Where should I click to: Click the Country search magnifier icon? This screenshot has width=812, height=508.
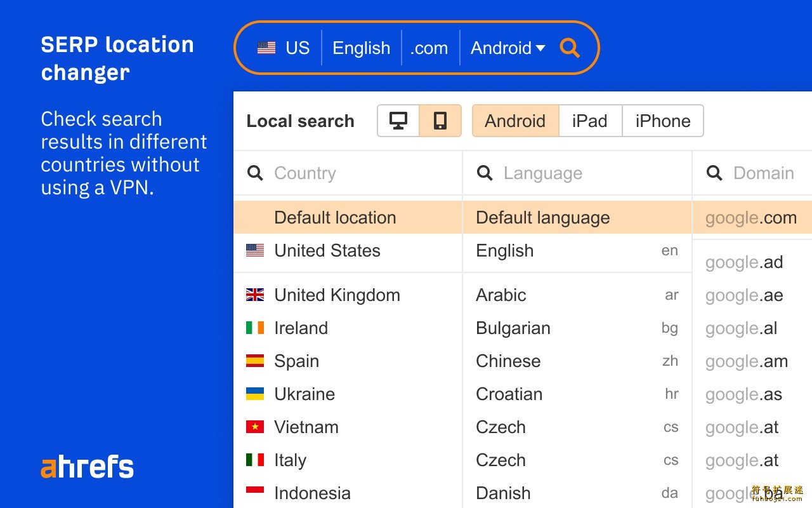(255, 173)
